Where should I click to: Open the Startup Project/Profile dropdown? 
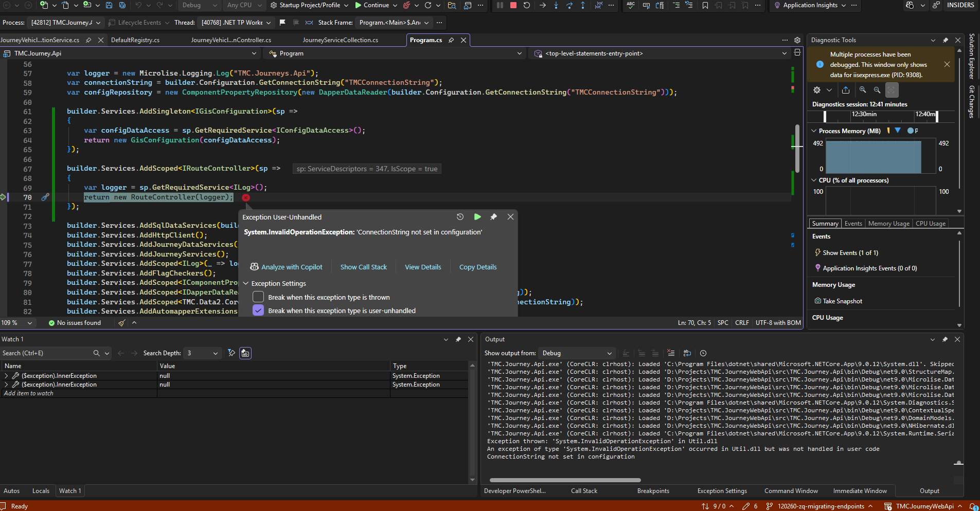310,5
